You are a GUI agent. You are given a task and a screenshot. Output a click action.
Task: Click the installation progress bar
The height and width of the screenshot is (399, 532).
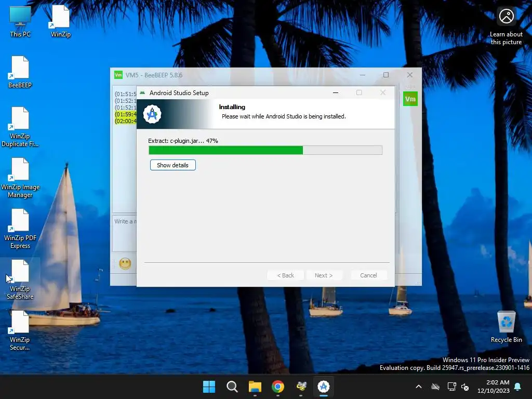[265, 150]
